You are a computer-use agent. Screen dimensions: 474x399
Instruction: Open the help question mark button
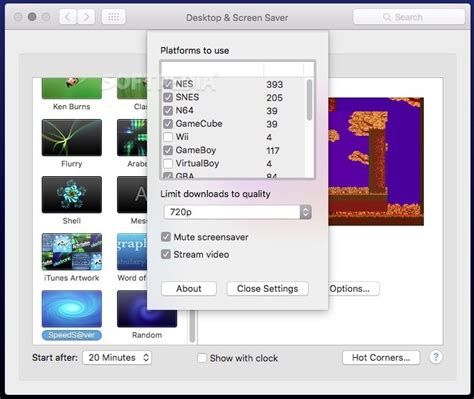[x=436, y=357]
